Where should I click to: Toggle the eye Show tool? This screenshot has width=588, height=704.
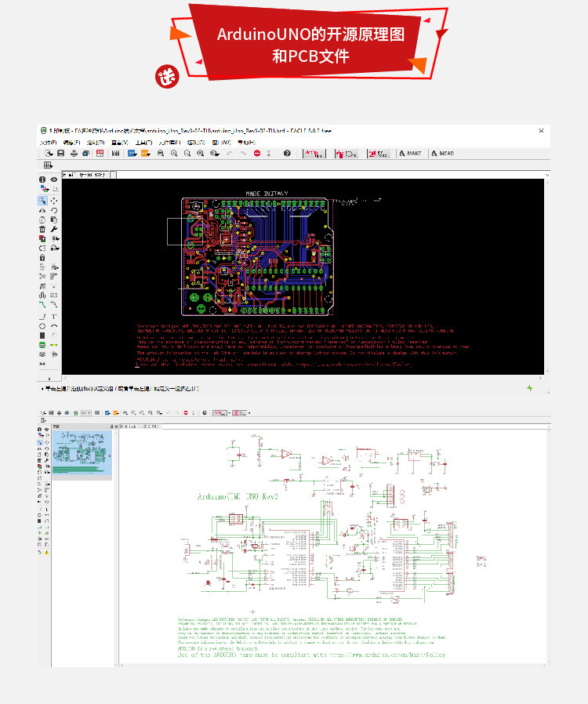click(54, 180)
